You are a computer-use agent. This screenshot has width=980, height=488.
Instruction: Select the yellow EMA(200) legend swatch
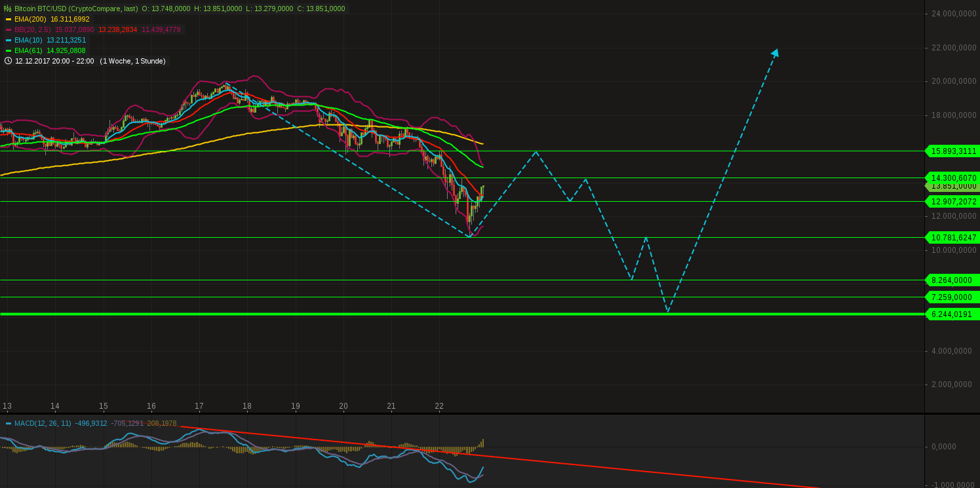tap(9, 19)
